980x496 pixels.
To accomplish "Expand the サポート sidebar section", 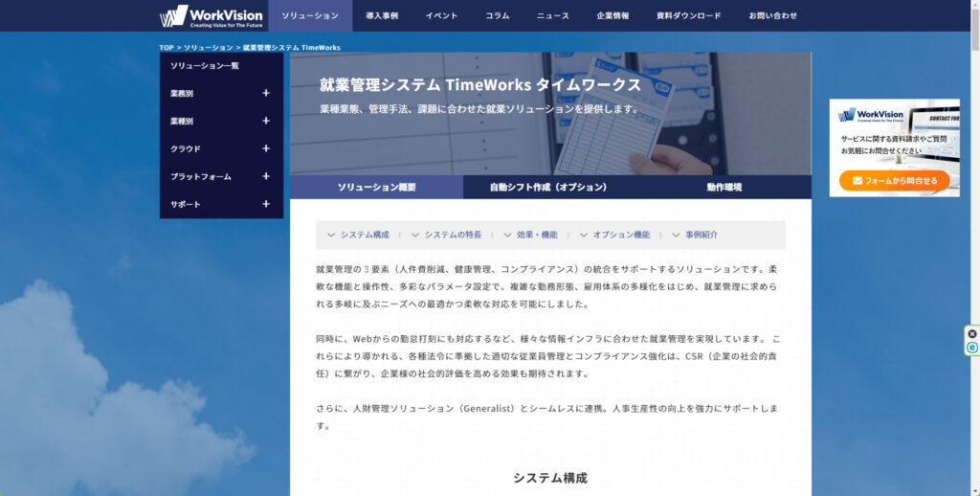I will [266, 204].
